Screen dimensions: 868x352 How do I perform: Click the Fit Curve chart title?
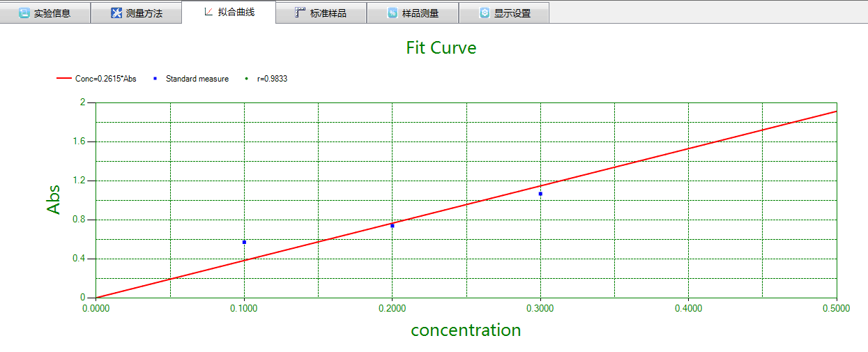click(x=441, y=47)
